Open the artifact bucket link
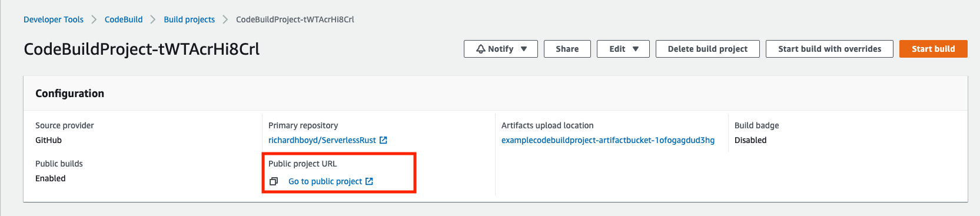980x216 pixels. point(608,140)
